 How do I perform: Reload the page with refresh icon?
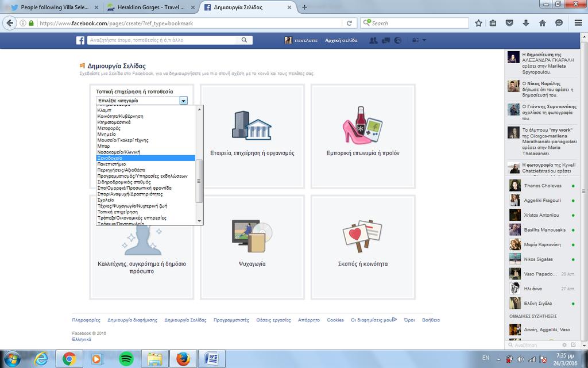tap(349, 23)
